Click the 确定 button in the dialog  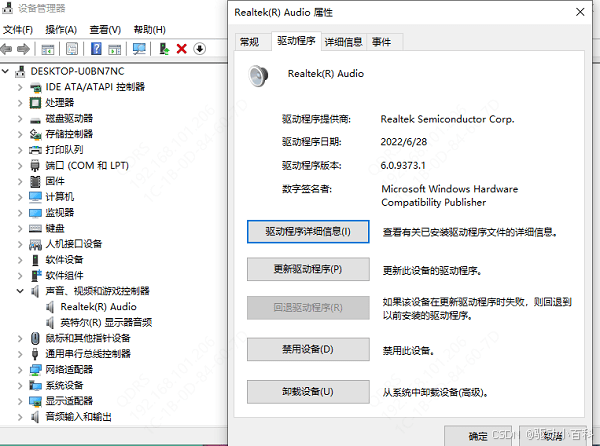pyautogui.click(x=480, y=436)
